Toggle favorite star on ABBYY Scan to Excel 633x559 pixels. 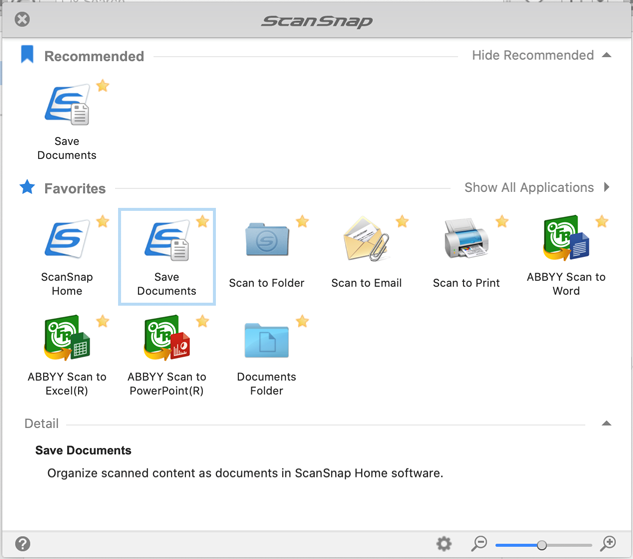(x=103, y=321)
